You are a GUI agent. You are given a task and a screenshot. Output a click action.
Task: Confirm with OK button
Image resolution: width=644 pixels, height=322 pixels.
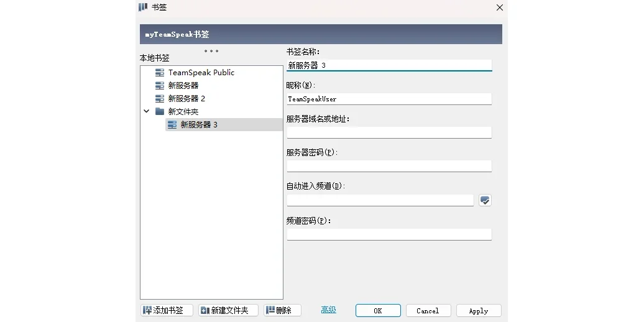coord(378,311)
